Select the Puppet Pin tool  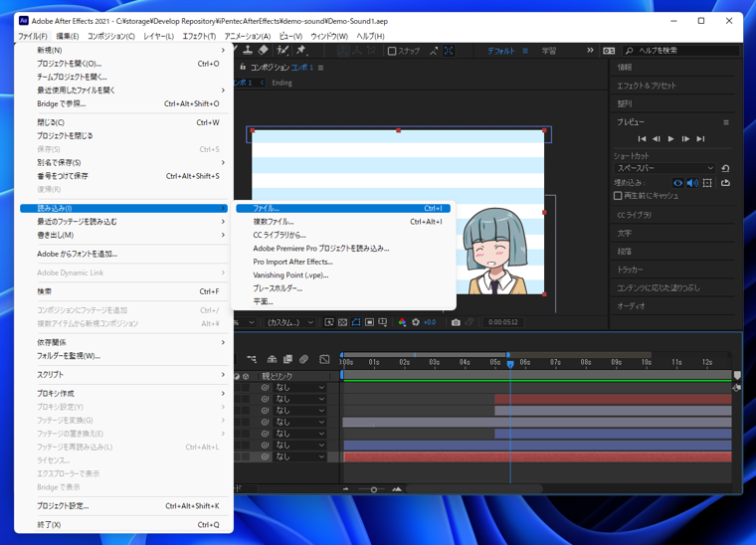click(300, 50)
